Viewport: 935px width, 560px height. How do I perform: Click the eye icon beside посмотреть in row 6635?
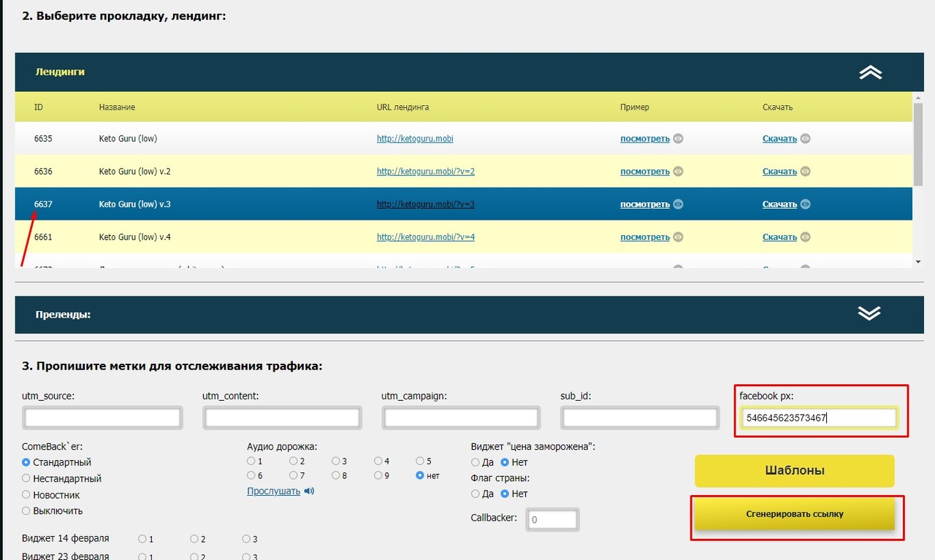[678, 139]
